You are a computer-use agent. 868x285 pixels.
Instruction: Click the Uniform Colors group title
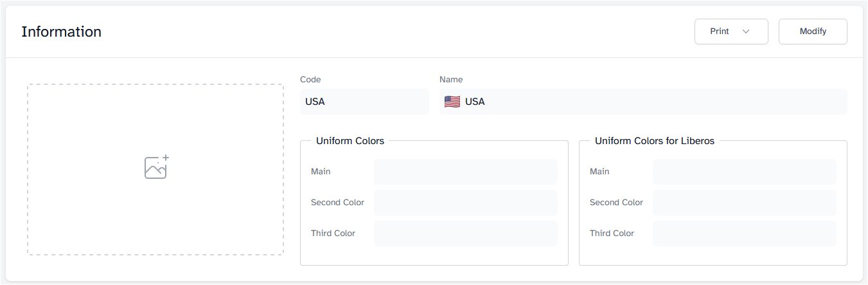(350, 141)
